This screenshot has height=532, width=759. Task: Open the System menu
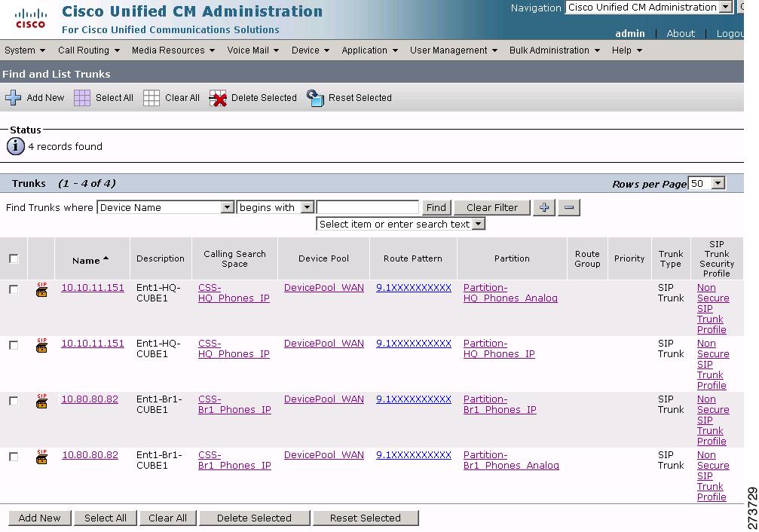[x=25, y=50]
